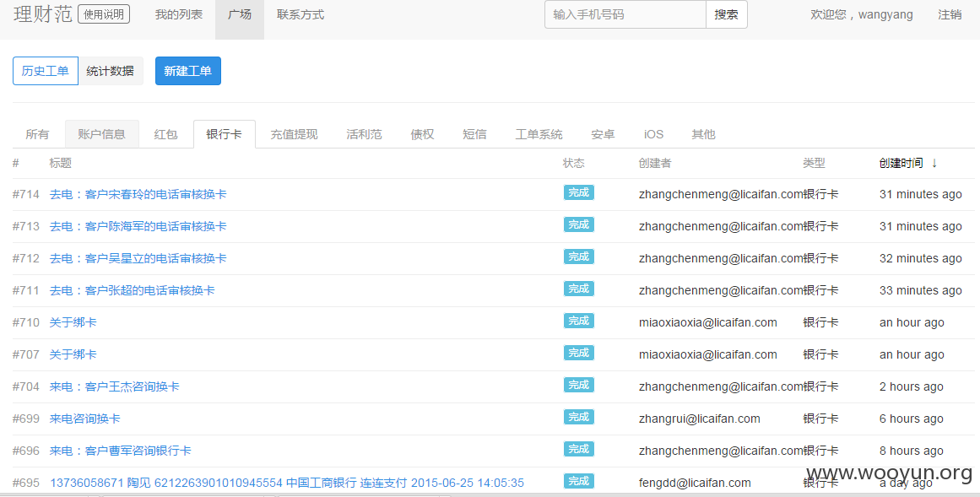Open ticket 客户陈海军的电话审核换卡
980x497 pixels.
138,226
